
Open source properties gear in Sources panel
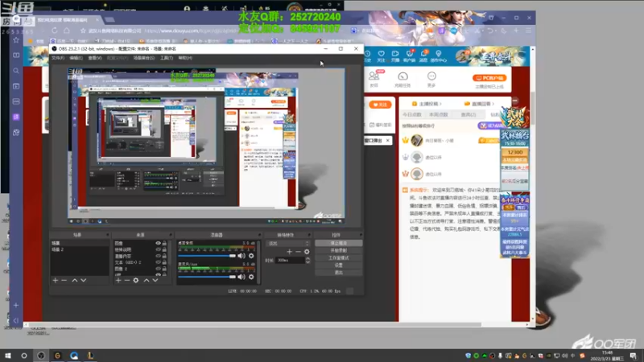136,280
